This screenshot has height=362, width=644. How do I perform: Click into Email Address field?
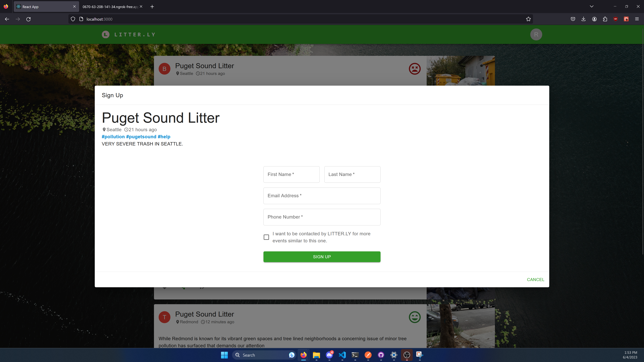(322, 196)
